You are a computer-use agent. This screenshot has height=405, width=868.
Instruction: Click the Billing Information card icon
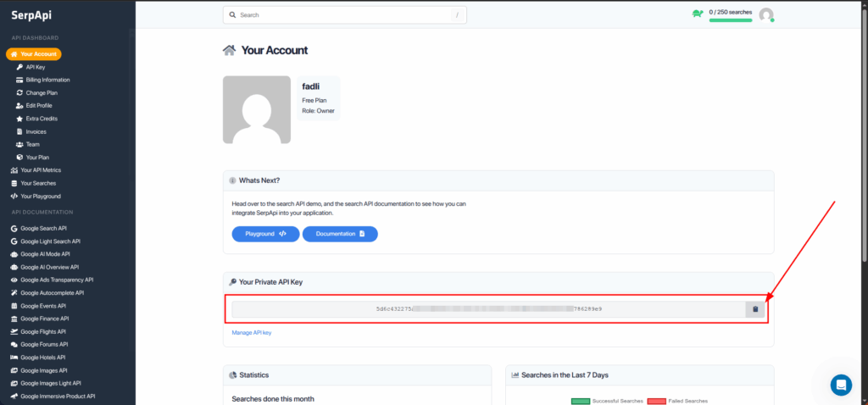point(19,80)
